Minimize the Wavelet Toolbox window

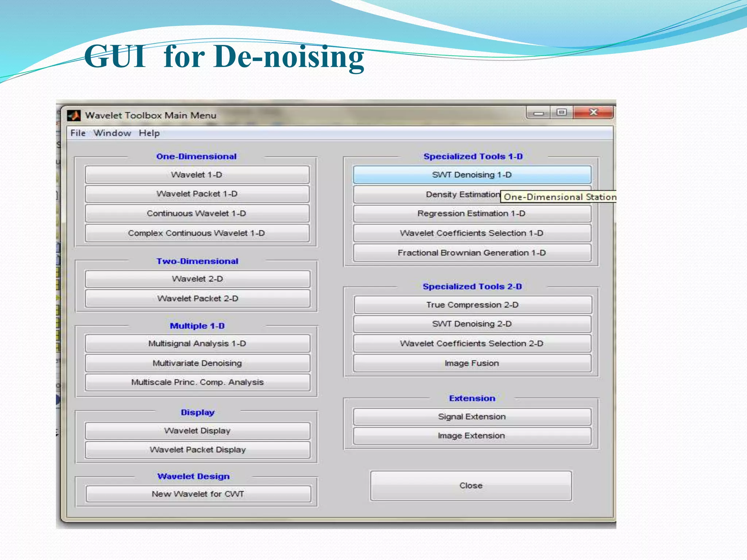click(x=539, y=113)
